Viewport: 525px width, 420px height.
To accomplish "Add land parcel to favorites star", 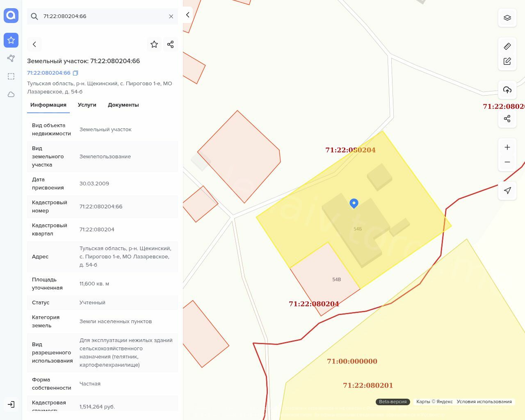I will point(154,44).
